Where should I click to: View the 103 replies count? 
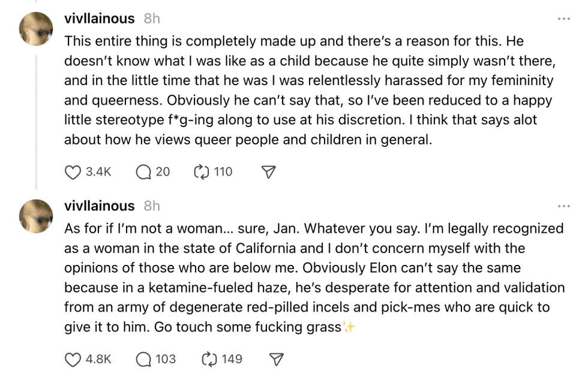click(166, 359)
